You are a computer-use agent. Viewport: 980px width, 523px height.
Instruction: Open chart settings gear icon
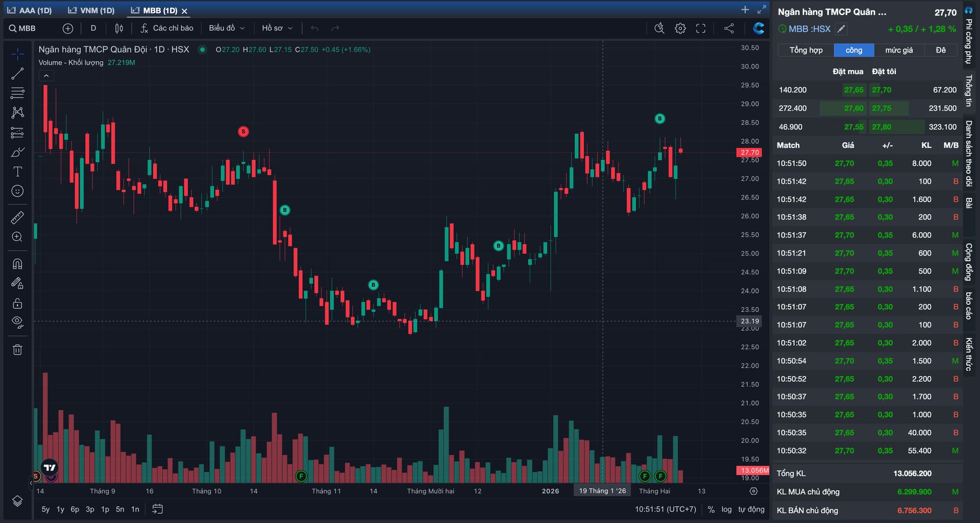680,29
